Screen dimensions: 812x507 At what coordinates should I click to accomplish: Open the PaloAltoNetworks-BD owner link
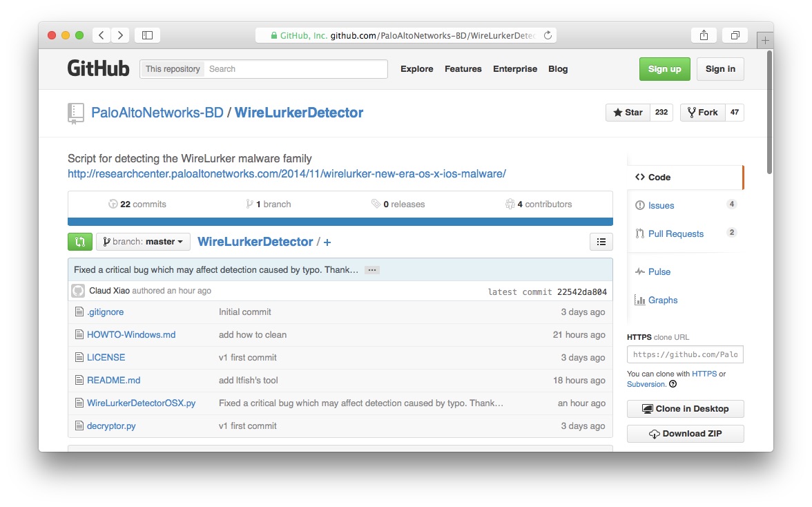[x=157, y=113]
